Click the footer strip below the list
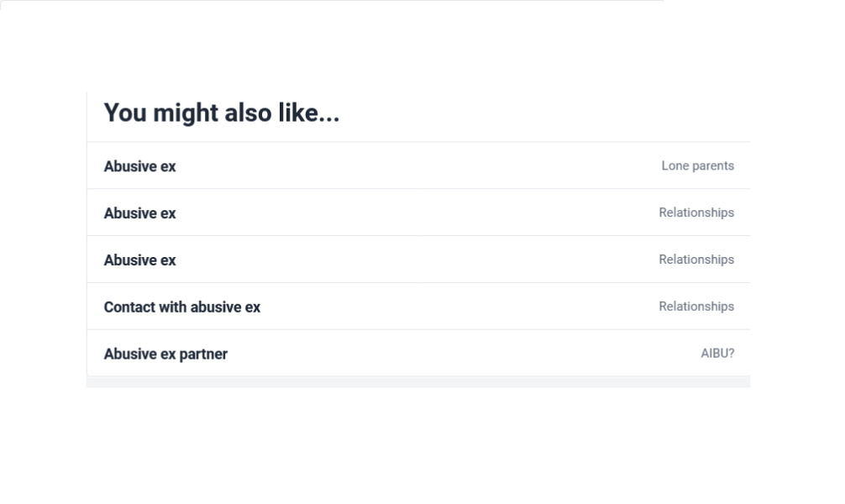 click(x=420, y=381)
